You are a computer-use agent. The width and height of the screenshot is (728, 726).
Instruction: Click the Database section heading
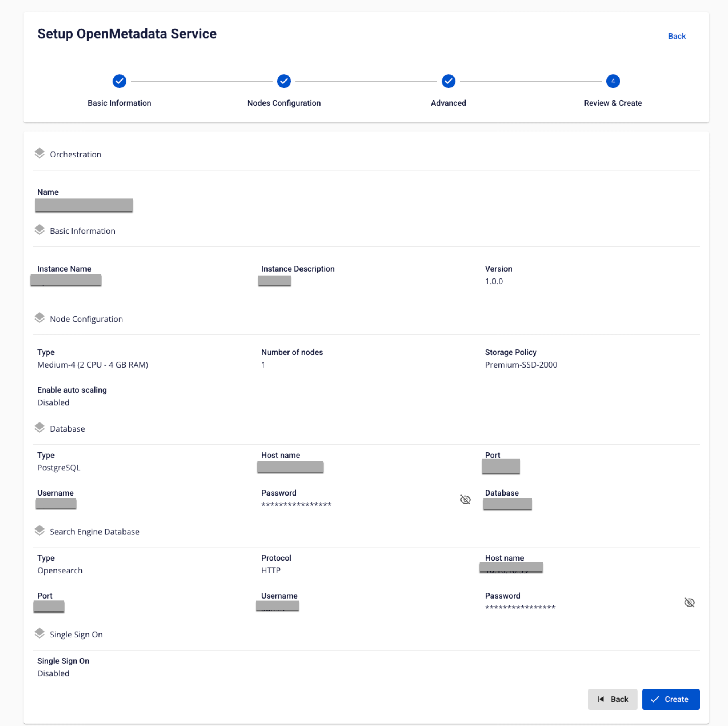(x=67, y=429)
